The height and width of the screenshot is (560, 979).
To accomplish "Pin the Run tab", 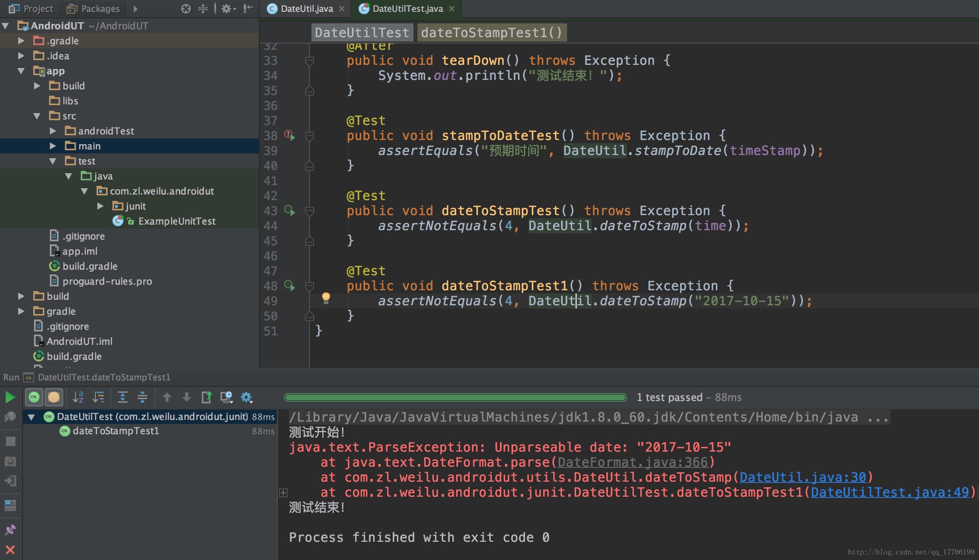I will (10, 530).
